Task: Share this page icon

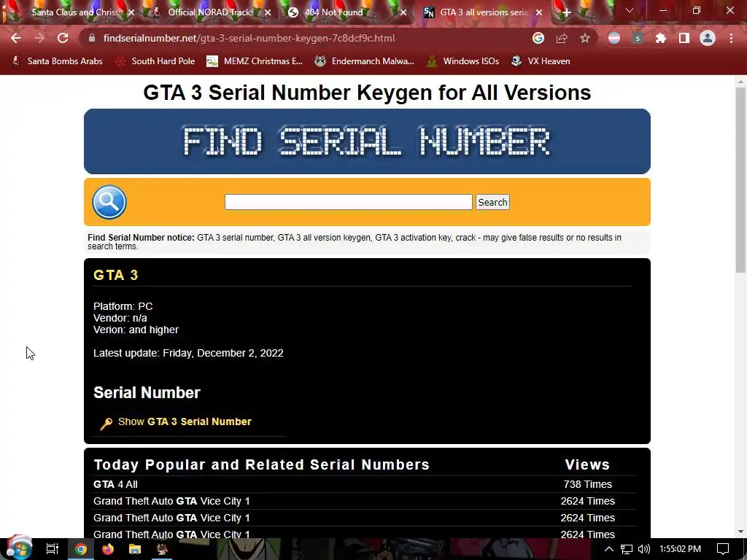Action: (562, 38)
